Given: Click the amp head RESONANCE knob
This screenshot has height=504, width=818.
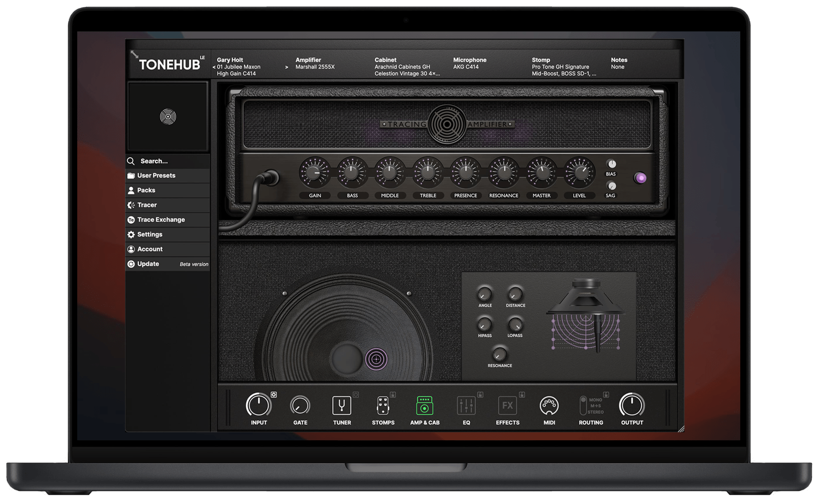Looking at the screenshot, I should pyautogui.click(x=503, y=173).
